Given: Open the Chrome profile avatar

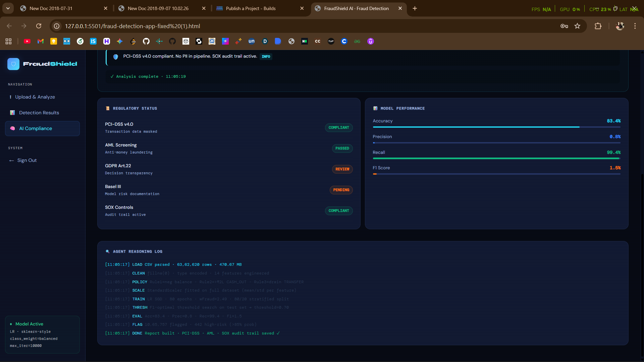Looking at the screenshot, I should point(620,26).
